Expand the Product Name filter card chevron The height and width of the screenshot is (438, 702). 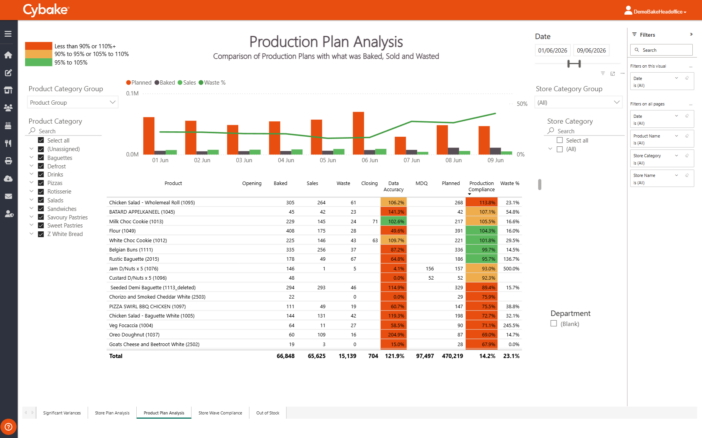(676, 136)
